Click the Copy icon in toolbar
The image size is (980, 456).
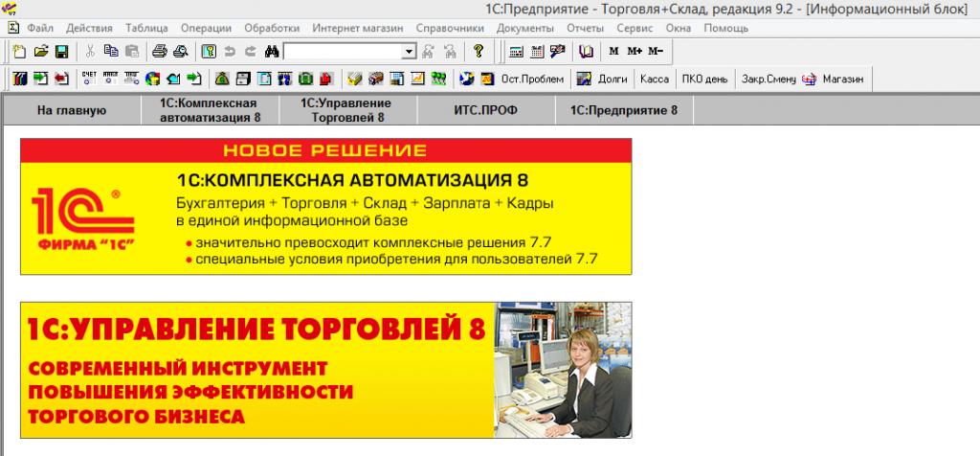pos(111,52)
